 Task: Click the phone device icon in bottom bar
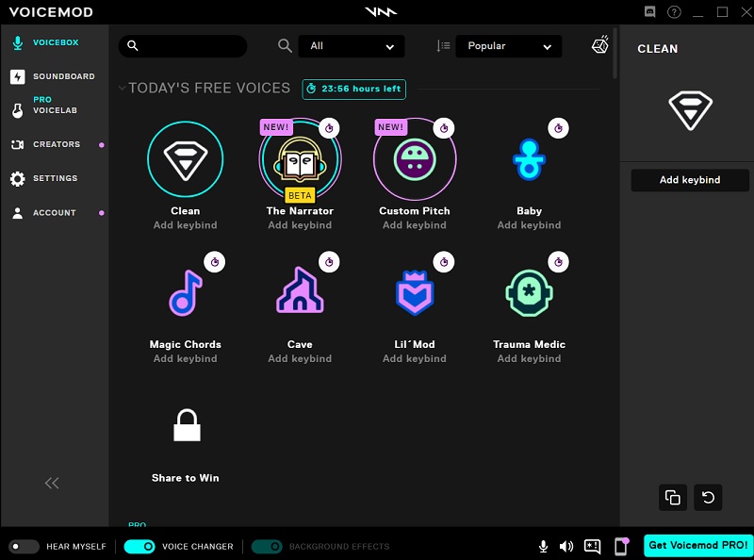(x=621, y=547)
